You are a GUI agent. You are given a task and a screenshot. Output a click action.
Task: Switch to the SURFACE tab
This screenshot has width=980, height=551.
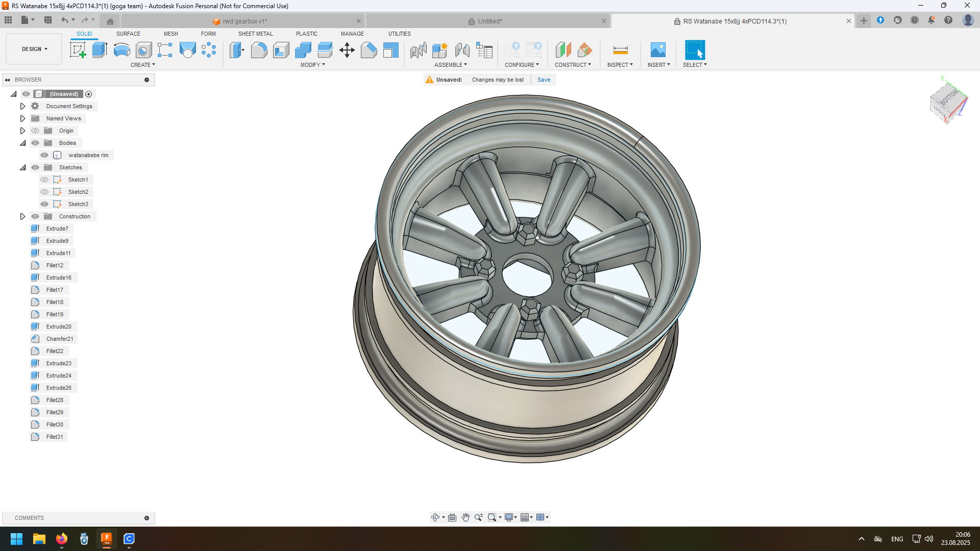(128, 34)
